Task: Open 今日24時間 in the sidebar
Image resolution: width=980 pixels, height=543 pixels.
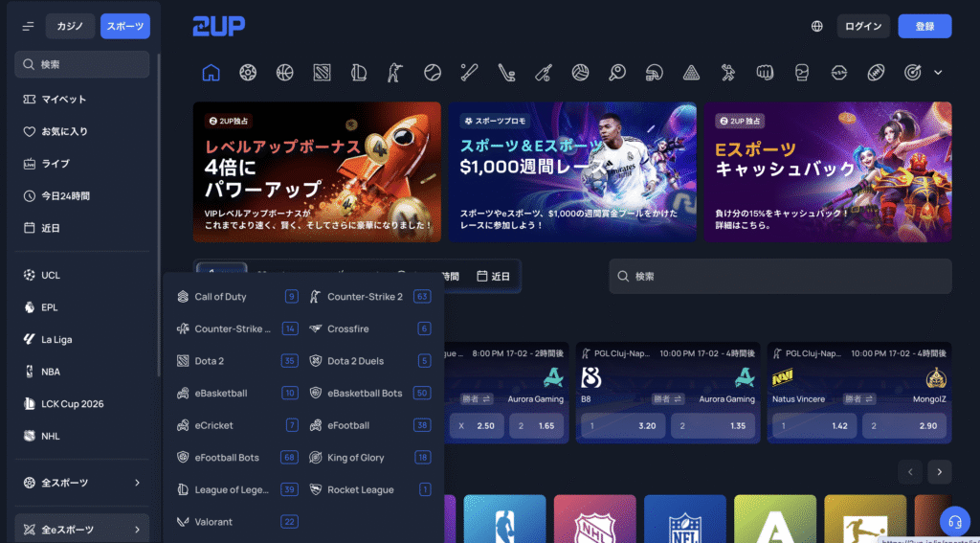Action: (x=82, y=195)
